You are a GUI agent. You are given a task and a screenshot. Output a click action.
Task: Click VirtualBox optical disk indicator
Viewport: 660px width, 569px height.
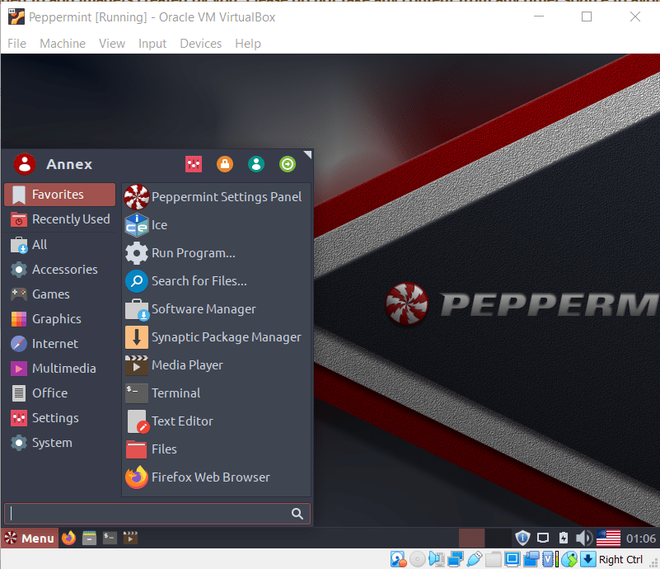(x=417, y=559)
